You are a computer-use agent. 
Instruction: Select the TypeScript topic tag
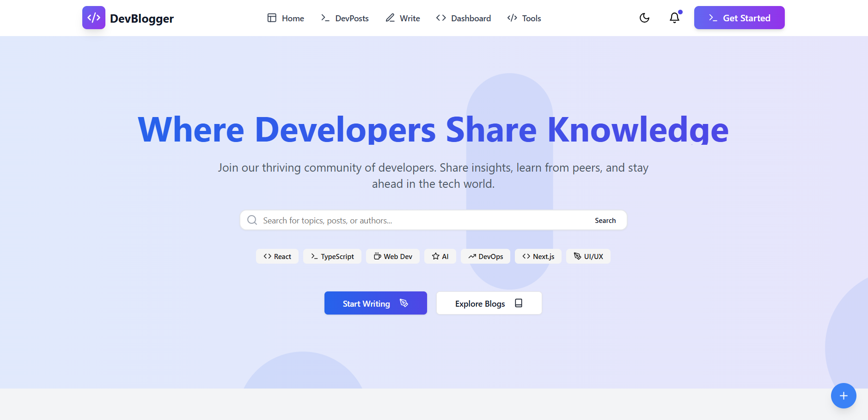(332, 256)
